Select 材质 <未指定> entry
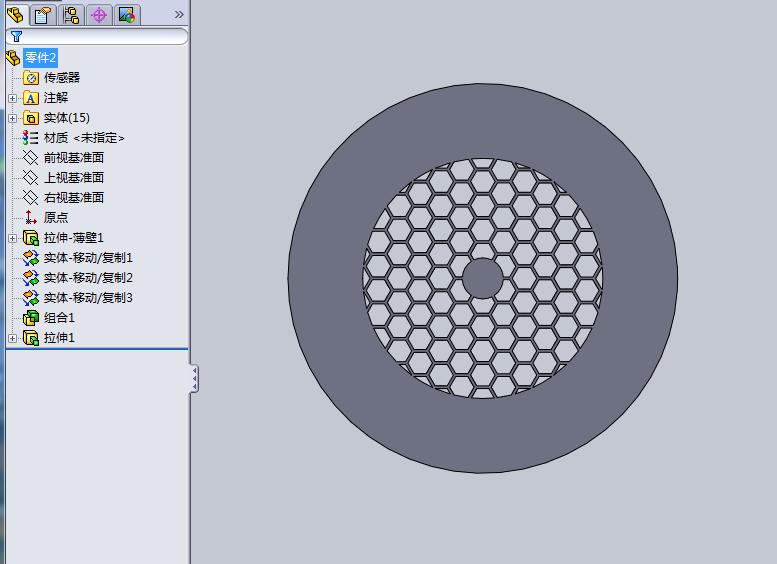The height and width of the screenshot is (564, 777). [84, 138]
